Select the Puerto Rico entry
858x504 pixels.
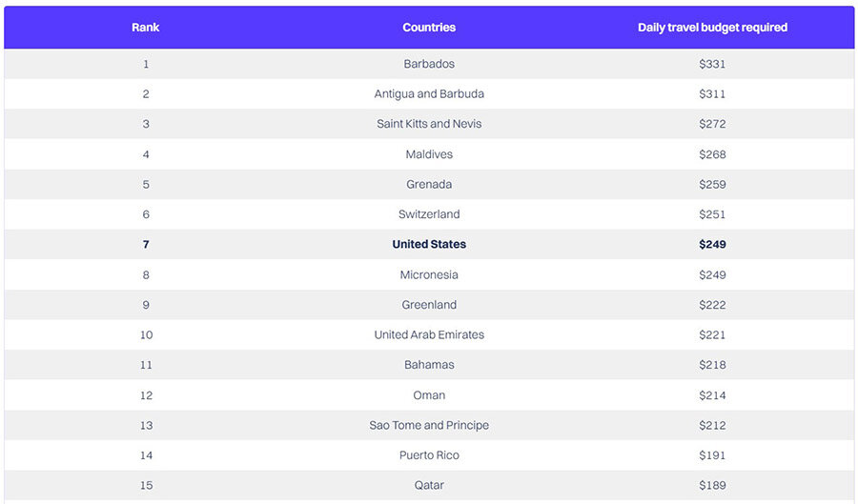[x=429, y=455]
